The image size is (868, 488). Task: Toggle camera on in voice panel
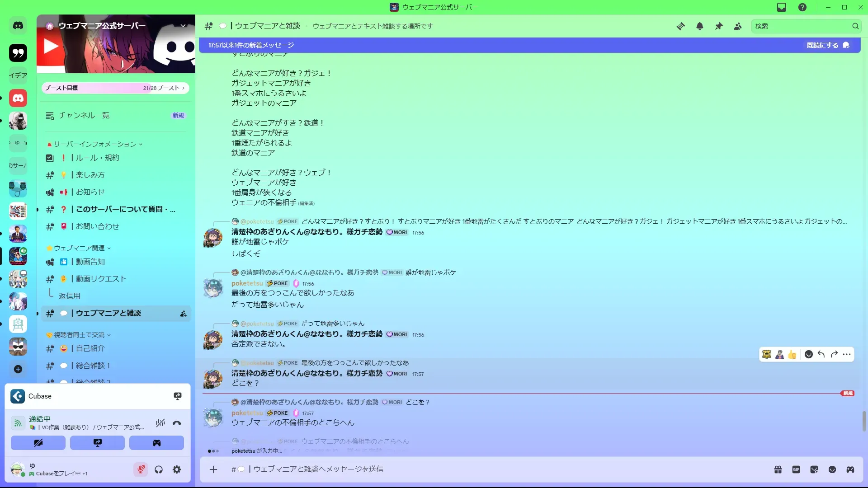click(38, 443)
